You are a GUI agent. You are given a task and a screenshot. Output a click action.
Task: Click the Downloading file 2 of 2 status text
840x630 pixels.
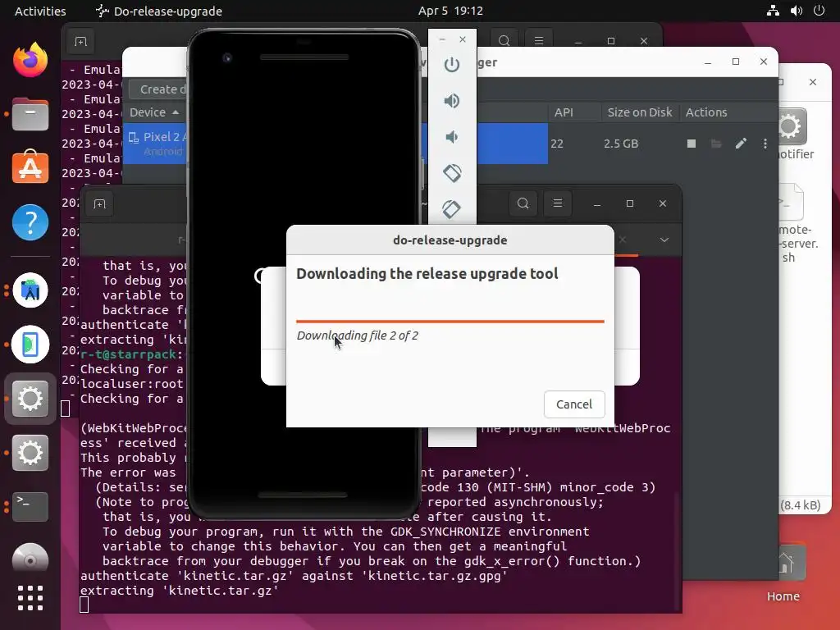(358, 336)
